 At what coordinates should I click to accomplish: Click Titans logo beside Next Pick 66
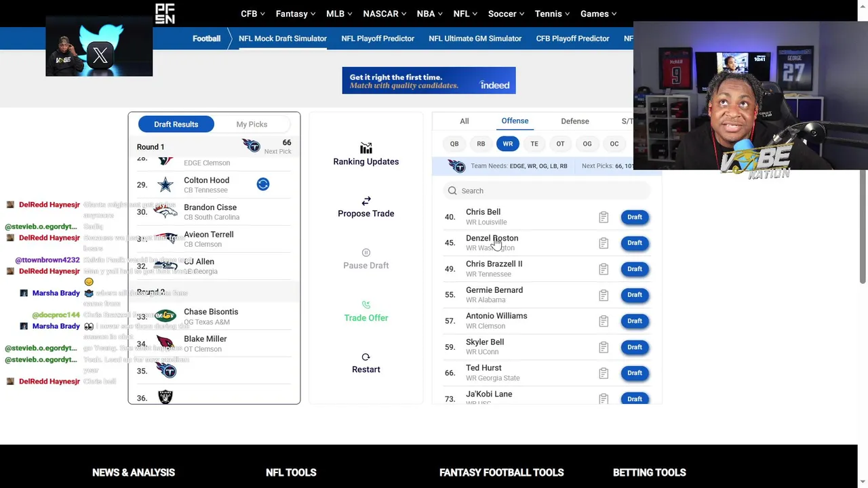(x=251, y=146)
